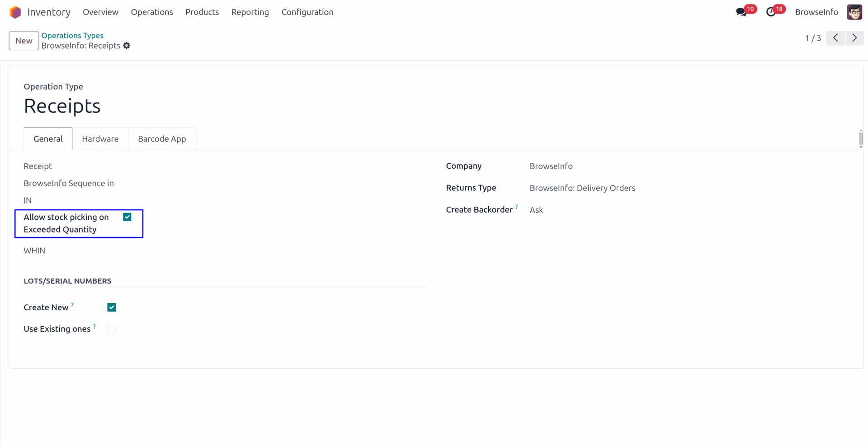Viewport: 868px width, 446px height.
Task: Uncheck Allow stock picking on Exceeded Quantity
Action: point(127,217)
